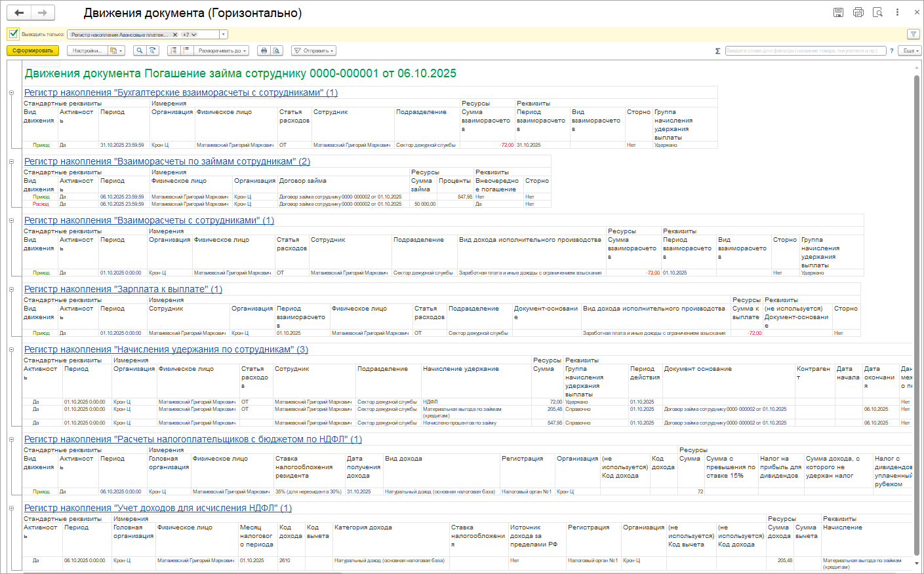Collapse the 'Зарплата к выплате' section
924x574 pixels.
(x=12, y=290)
